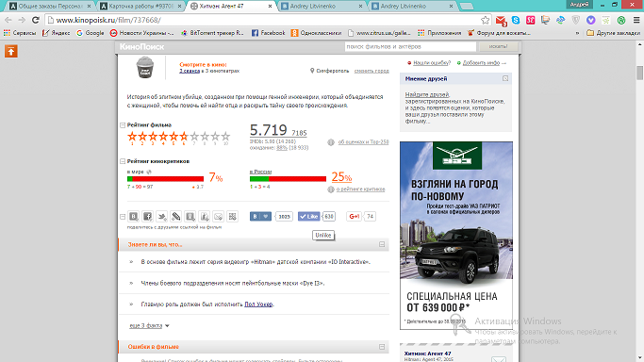The image size is (644, 362).
Task: Click the КиноПоиск logo
Action: click(141, 47)
